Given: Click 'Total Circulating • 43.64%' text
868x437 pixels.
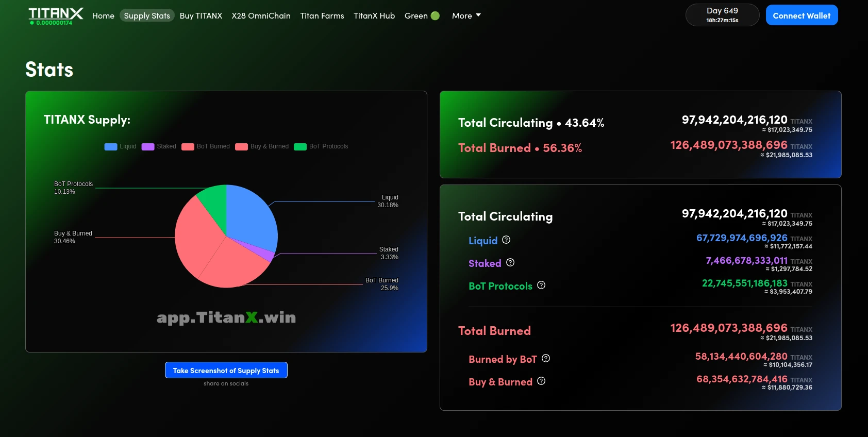Looking at the screenshot, I should coord(531,123).
